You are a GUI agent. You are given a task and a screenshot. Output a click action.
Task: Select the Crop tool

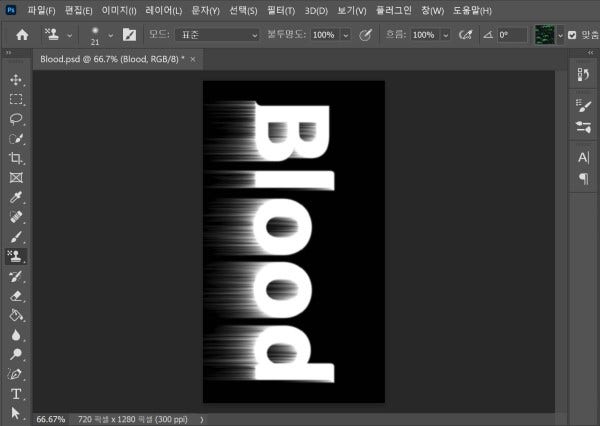[x=16, y=158]
